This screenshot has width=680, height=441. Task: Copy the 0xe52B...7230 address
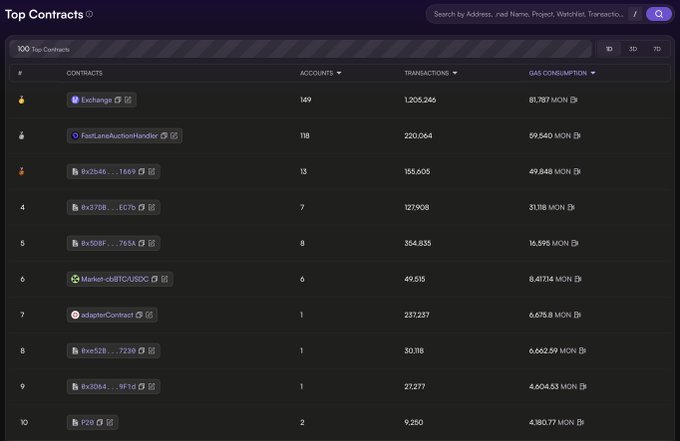(141, 351)
